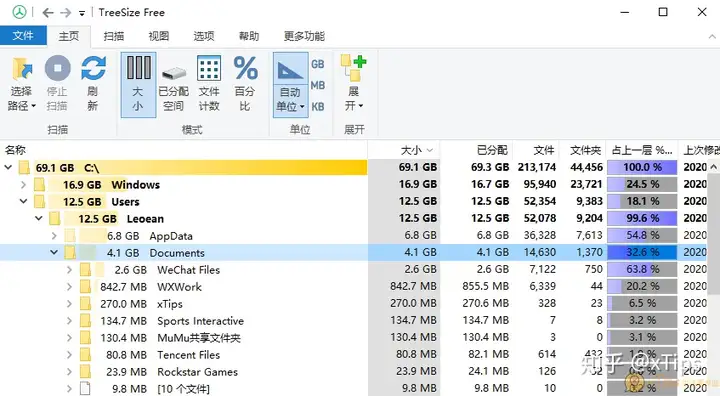Click the WXWork folder icon

pos(85,287)
